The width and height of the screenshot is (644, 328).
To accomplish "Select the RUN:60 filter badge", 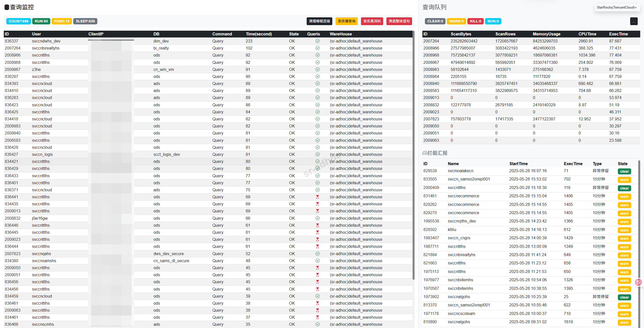I will 41,21.
